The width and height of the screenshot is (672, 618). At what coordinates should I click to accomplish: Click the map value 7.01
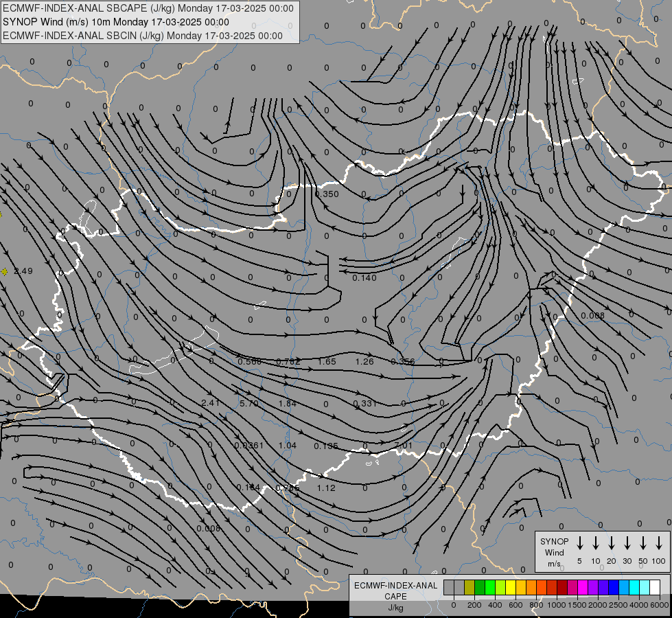point(404,446)
